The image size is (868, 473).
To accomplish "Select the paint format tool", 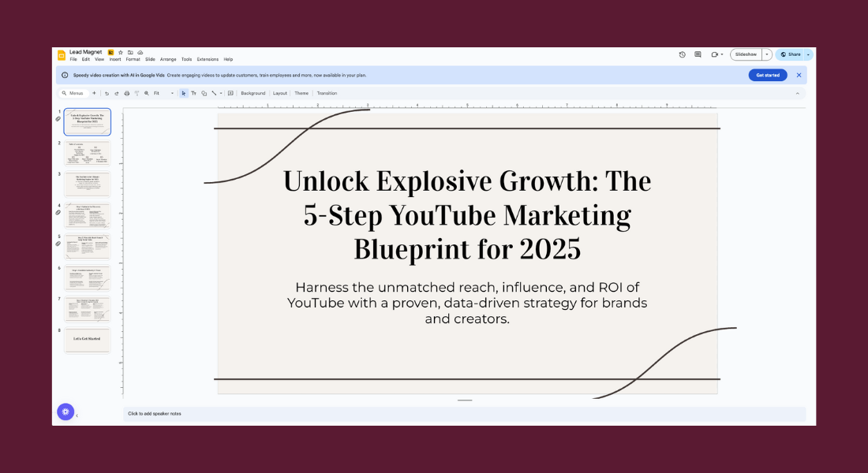I will [137, 94].
